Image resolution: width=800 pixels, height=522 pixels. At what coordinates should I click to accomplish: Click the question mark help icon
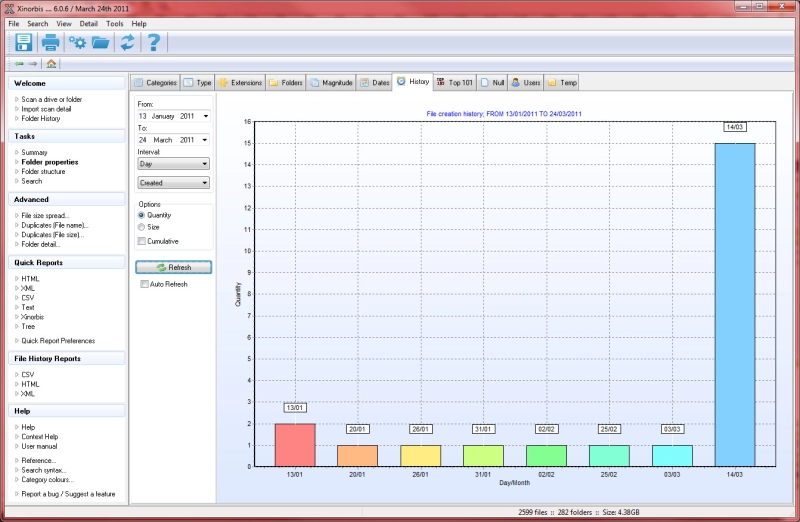[x=154, y=42]
